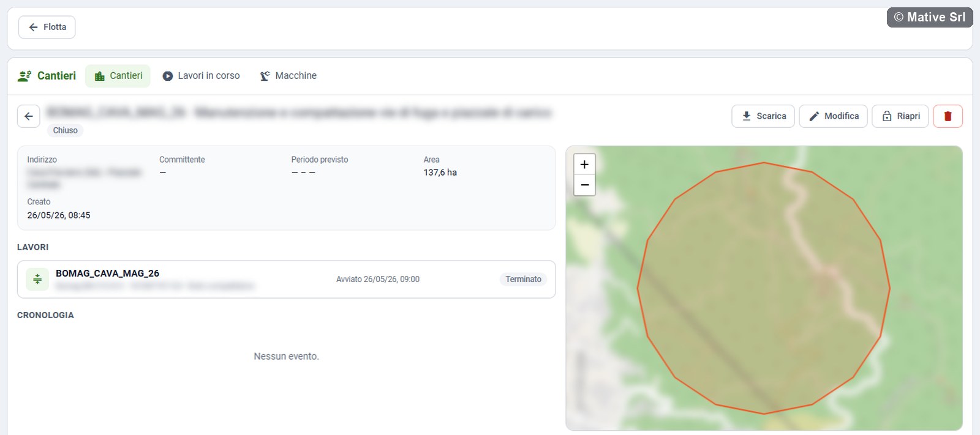Image resolution: width=980 pixels, height=435 pixels.
Task: Click the Terminato status badge
Action: tap(523, 279)
